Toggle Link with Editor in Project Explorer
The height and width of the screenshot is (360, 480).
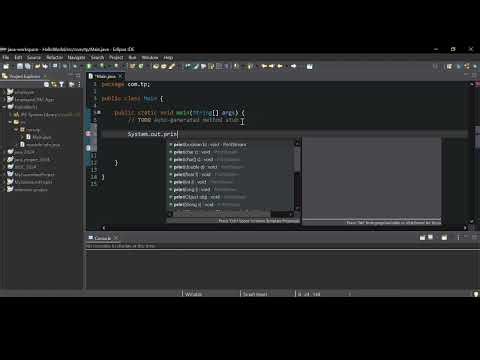(x=54, y=84)
